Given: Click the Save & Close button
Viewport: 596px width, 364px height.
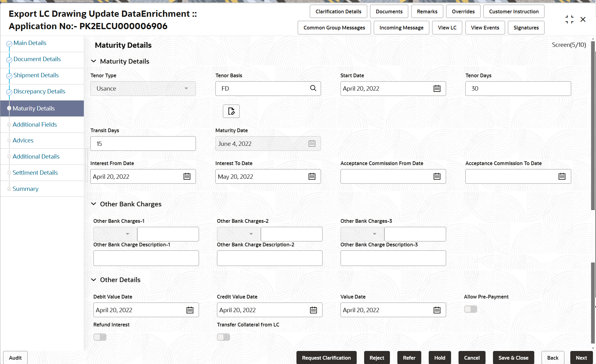Looking at the screenshot, I should (513, 358).
